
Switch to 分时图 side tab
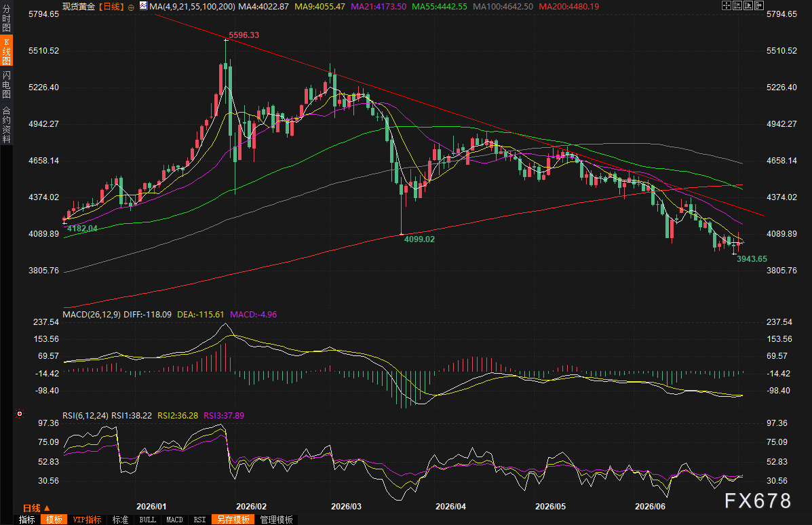pyautogui.click(x=7, y=18)
